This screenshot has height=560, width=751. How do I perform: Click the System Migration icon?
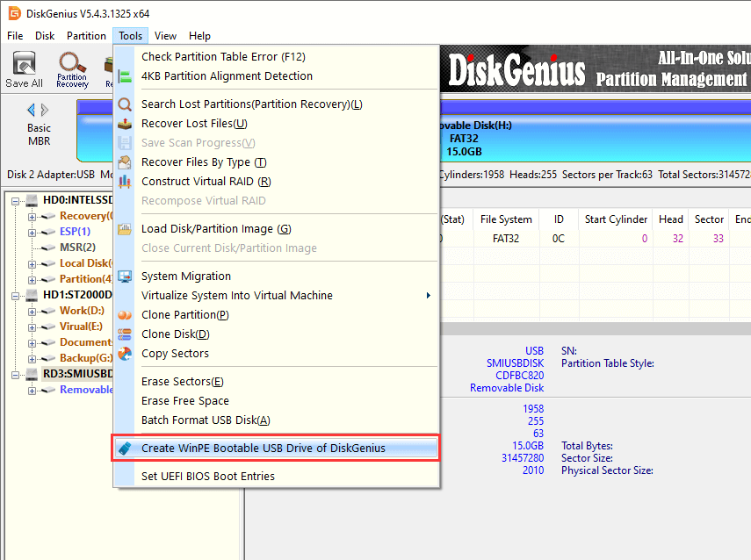[x=125, y=276]
